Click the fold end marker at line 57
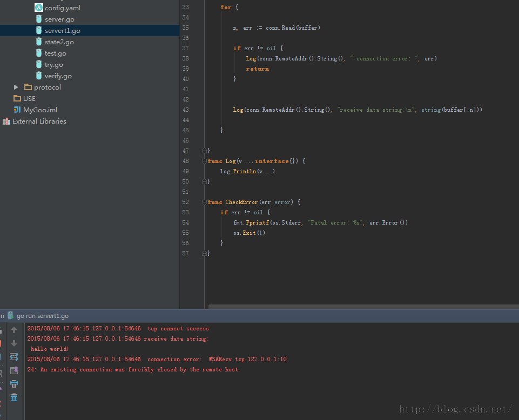 tap(204, 253)
